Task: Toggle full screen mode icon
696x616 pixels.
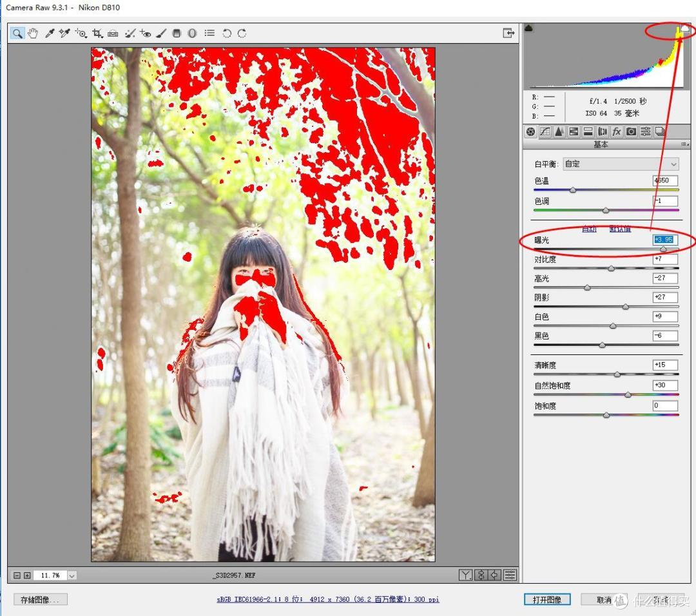Action: [508, 33]
